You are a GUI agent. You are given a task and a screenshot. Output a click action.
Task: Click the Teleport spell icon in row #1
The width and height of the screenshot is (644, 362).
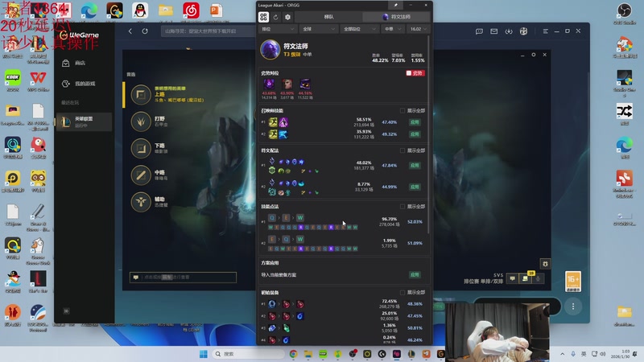[x=283, y=122]
